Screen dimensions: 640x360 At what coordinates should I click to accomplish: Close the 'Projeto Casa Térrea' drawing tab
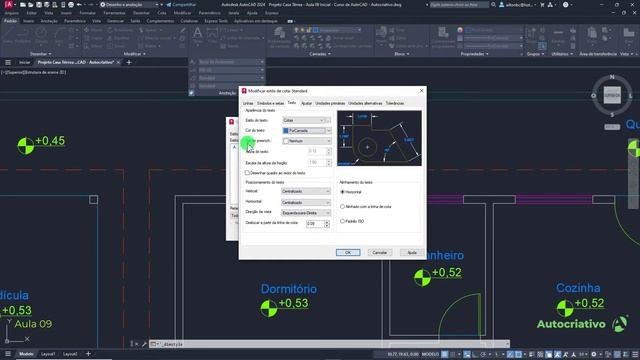[118, 62]
